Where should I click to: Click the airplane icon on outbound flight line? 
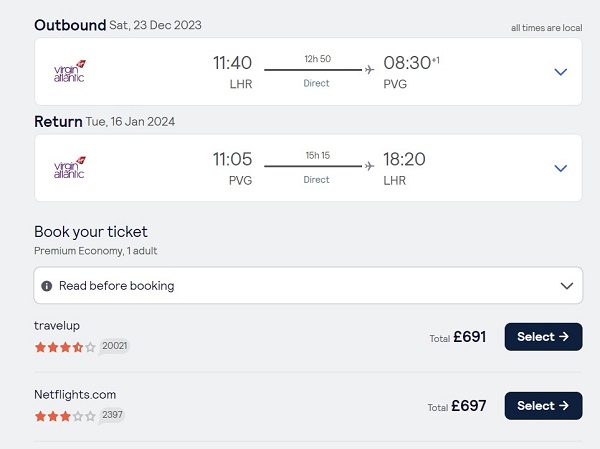pos(369,70)
